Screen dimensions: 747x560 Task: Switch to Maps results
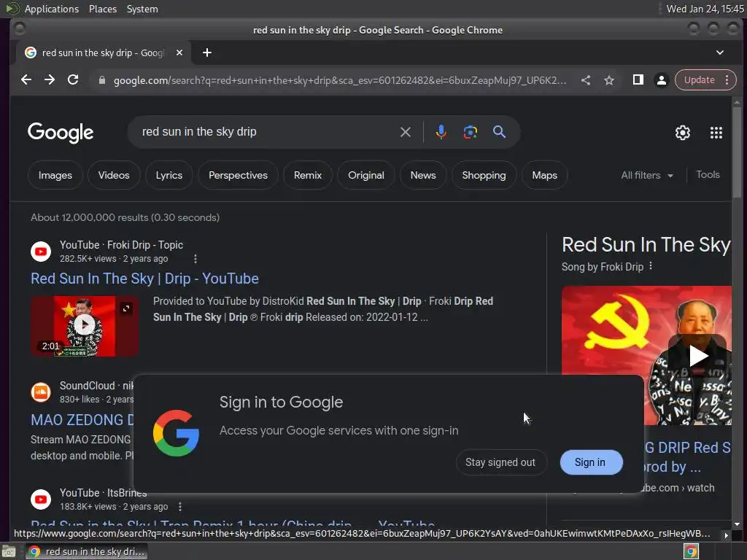click(544, 175)
